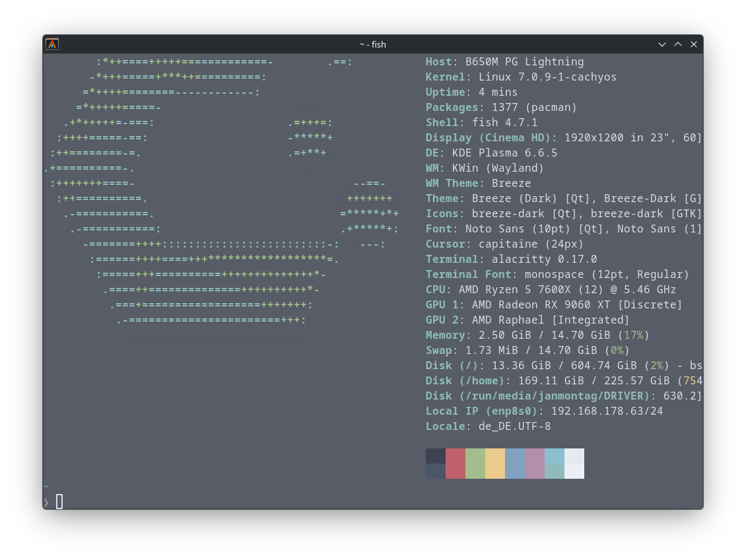The height and width of the screenshot is (560, 746).
Task: Click the purple color block
Action: 535,464
